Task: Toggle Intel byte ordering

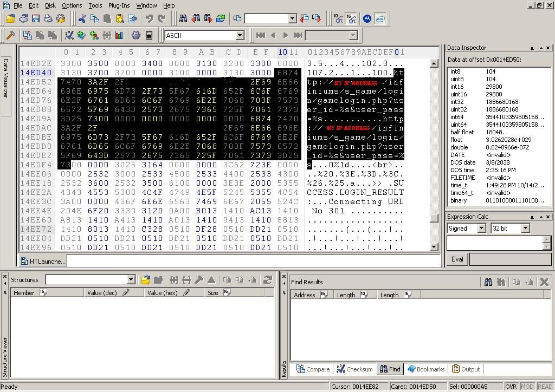Action: [380, 18]
